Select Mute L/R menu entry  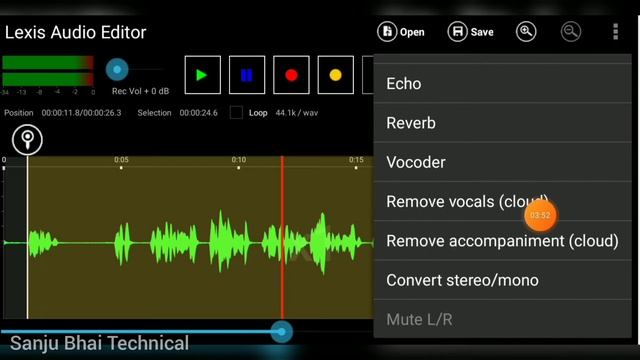coord(502,319)
